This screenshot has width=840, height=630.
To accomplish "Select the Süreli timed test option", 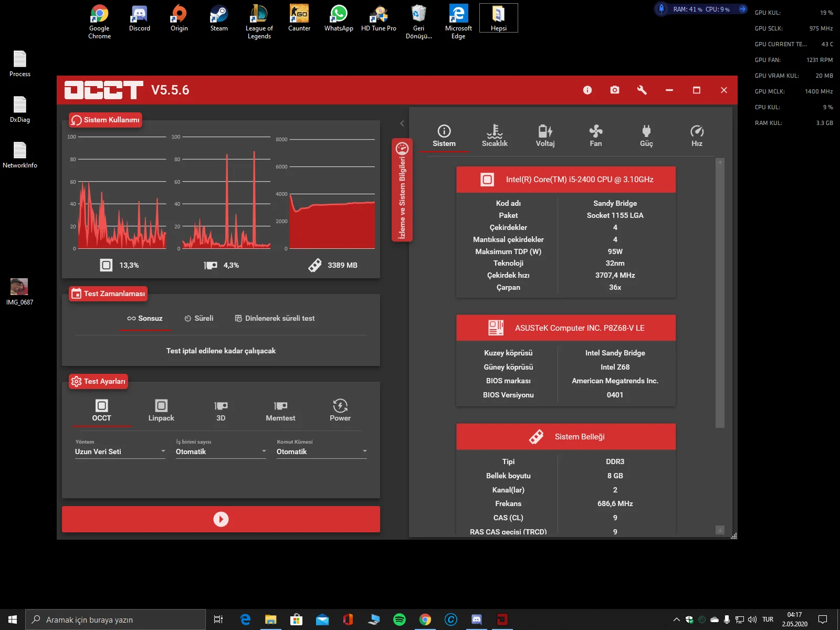I will (x=199, y=319).
